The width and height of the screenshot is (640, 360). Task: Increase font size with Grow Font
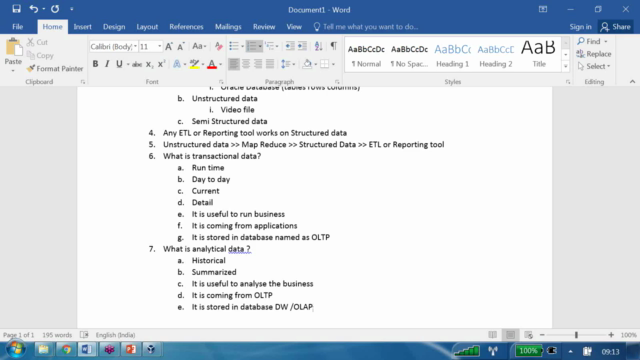pyautogui.click(x=169, y=47)
